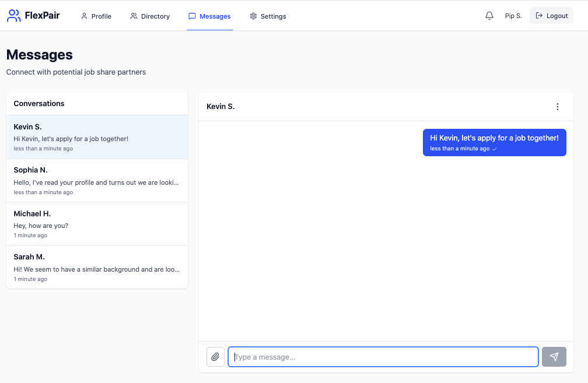
Task: Open the Pip S. user menu
Action: [513, 16]
